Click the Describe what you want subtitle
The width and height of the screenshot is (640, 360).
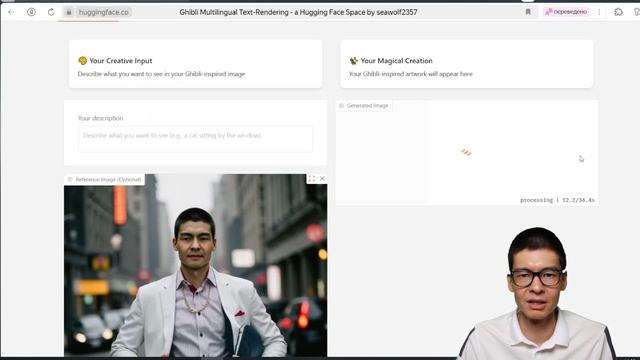[161, 74]
